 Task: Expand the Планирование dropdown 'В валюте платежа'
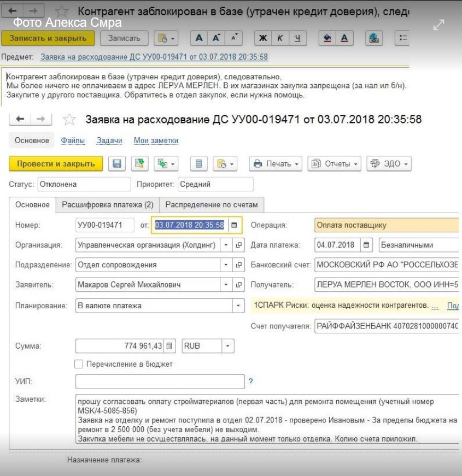[x=238, y=305]
